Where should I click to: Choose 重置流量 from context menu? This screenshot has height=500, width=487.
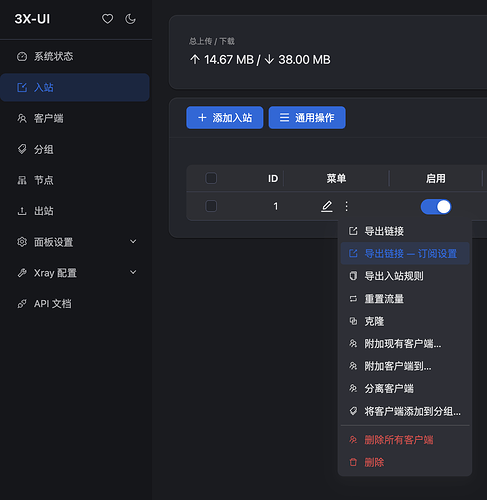[x=405, y=299]
